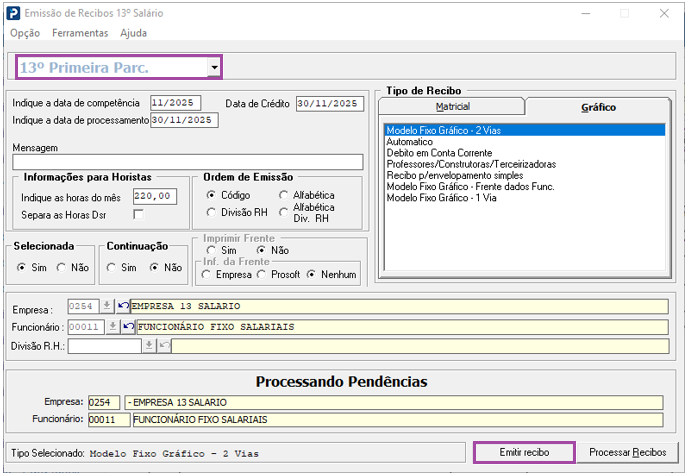The height and width of the screenshot is (476, 688).
Task: Open the Ajuda menu
Action: point(133,33)
